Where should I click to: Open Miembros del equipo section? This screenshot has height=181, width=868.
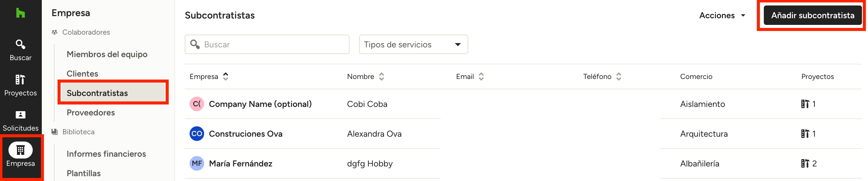pyautogui.click(x=107, y=54)
